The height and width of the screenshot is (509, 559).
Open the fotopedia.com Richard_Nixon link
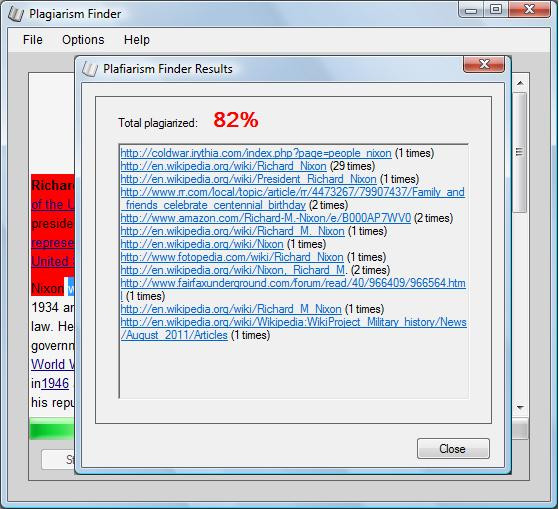[x=232, y=257]
